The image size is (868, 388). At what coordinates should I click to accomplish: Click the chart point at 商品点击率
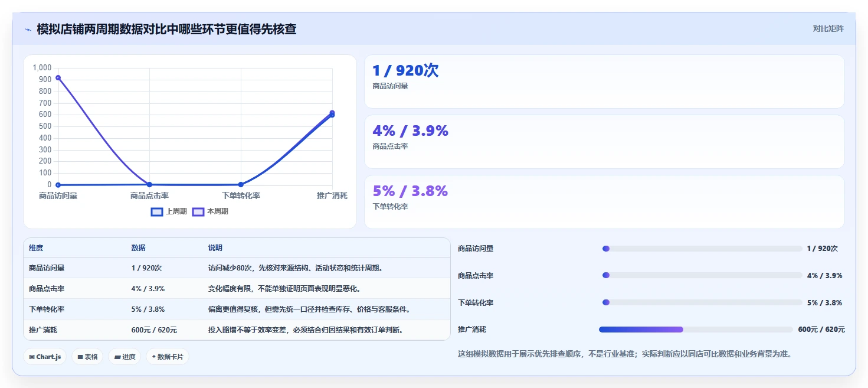[149, 185]
